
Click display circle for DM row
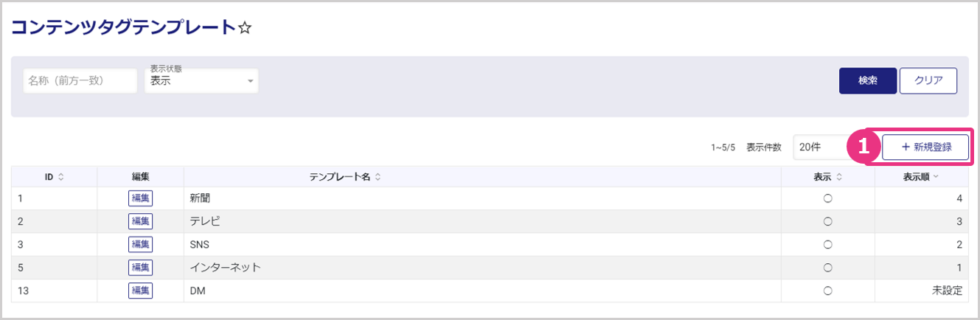click(827, 291)
